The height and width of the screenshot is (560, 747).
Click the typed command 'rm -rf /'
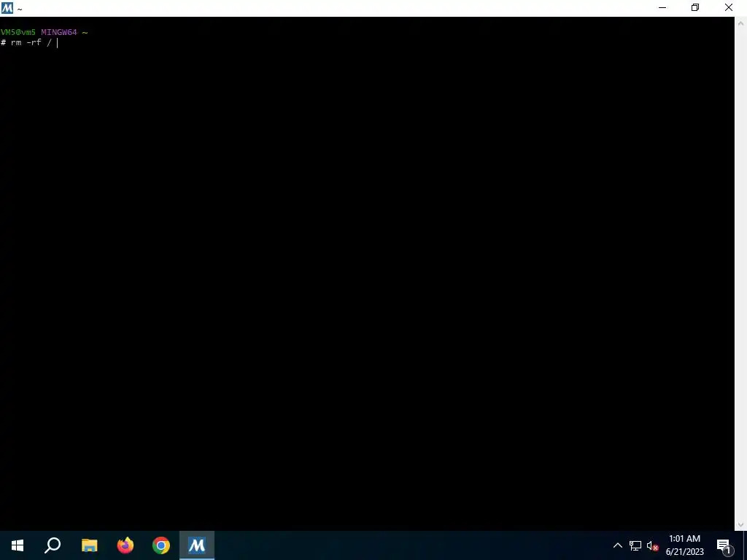point(31,42)
